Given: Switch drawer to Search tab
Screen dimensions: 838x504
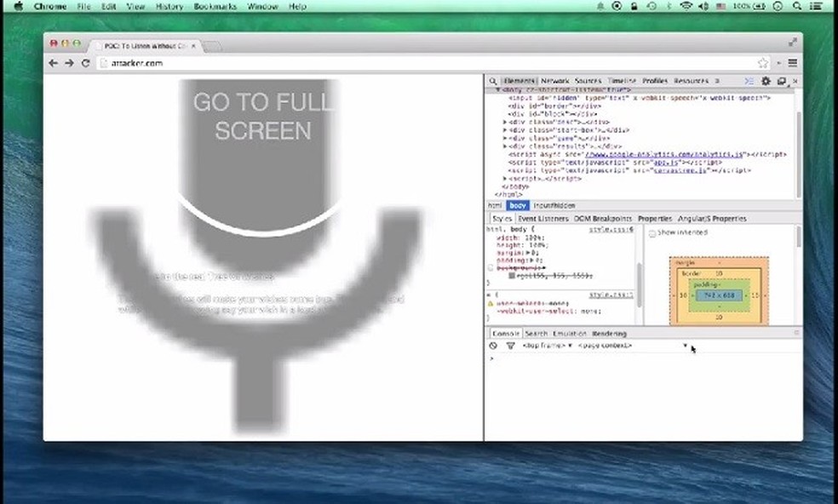Looking at the screenshot, I should (536, 334).
